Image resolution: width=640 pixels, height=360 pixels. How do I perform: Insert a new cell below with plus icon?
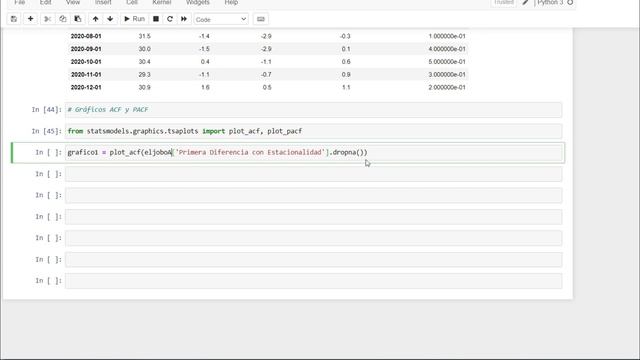[30, 19]
